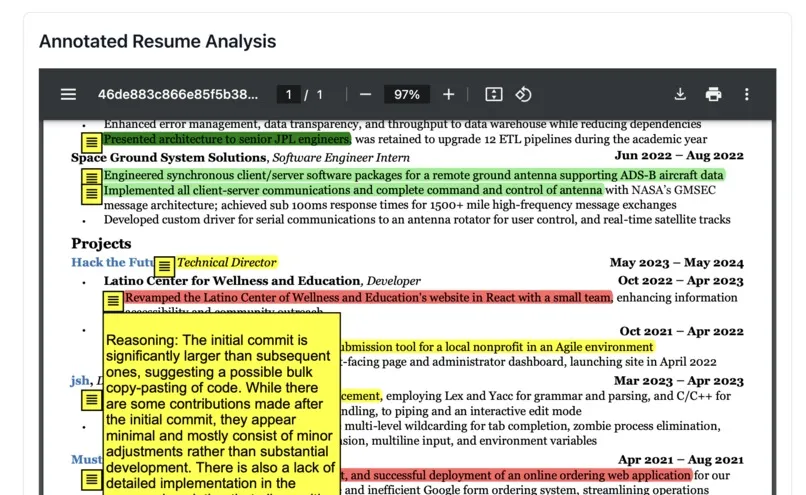Click the 'Must' project link near bottom
This screenshot has height=495, width=806.
[x=86, y=460]
